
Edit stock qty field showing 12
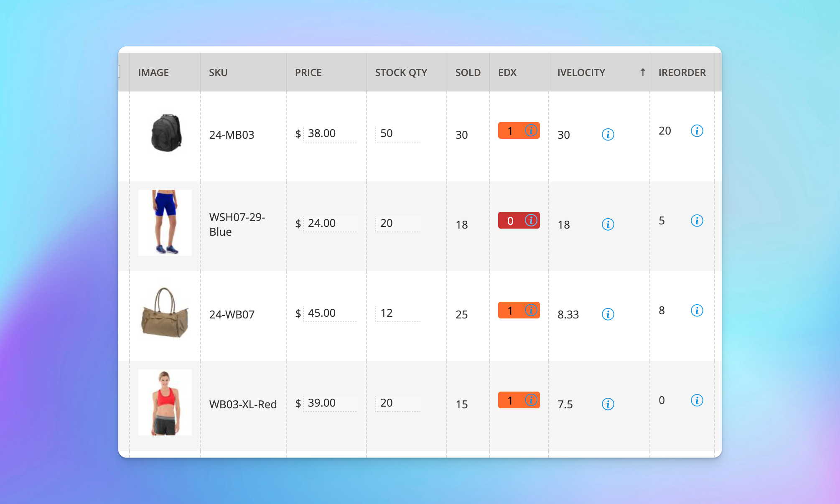coord(398,313)
